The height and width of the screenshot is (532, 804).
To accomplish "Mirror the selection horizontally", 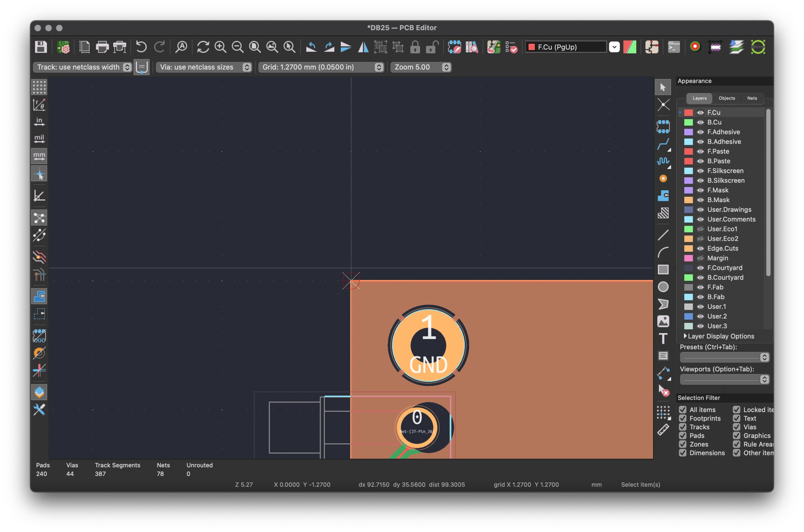I will 363,47.
